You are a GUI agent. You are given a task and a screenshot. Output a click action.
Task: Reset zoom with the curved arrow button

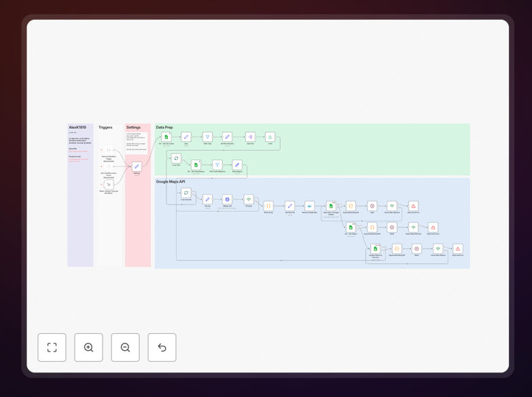[162, 347]
